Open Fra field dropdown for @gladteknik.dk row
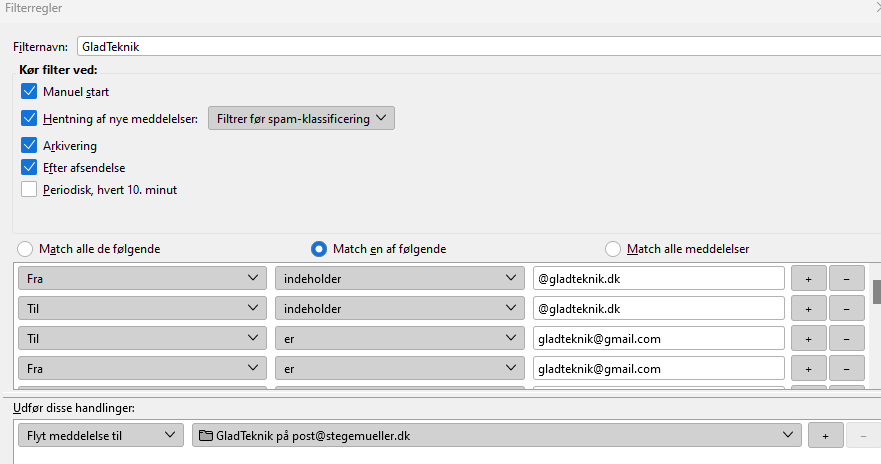Image resolution: width=881 pixels, height=464 pixels. click(x=142, y=279)
